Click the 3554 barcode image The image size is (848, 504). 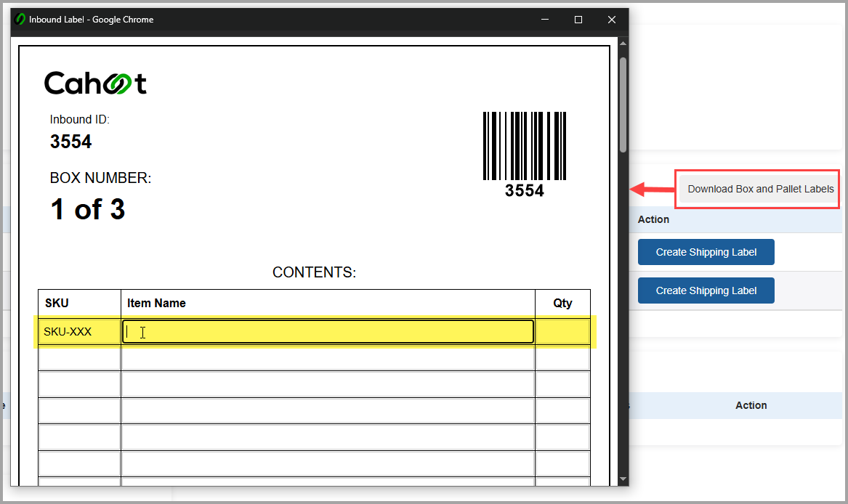(525, 146)
